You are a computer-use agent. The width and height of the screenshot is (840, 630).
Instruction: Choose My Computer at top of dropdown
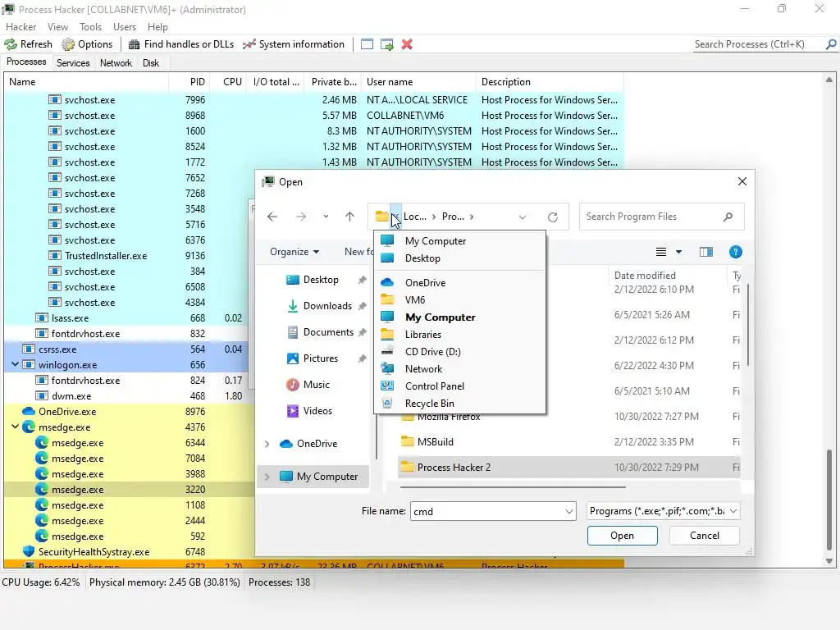(459, 241)
